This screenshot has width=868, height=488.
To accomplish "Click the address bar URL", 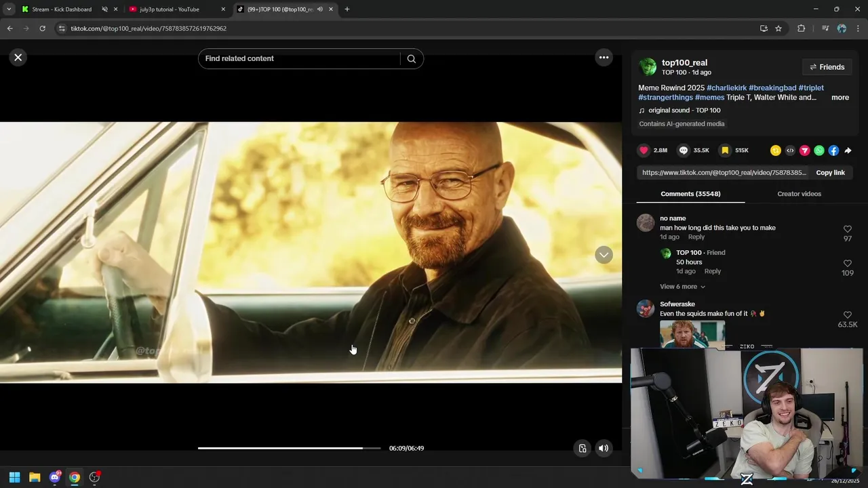I will pos(149,28).
